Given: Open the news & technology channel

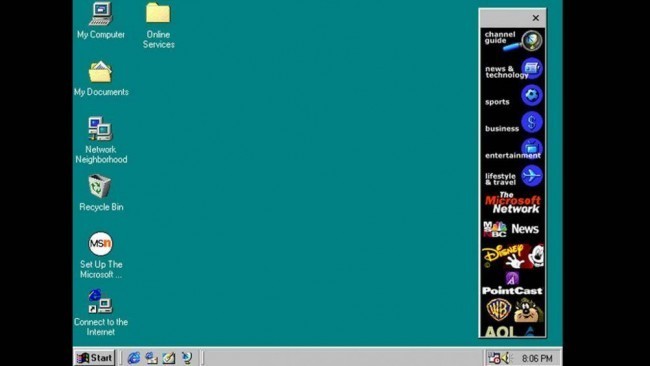Looking at the screenshot, I should (x=513, y=69).
